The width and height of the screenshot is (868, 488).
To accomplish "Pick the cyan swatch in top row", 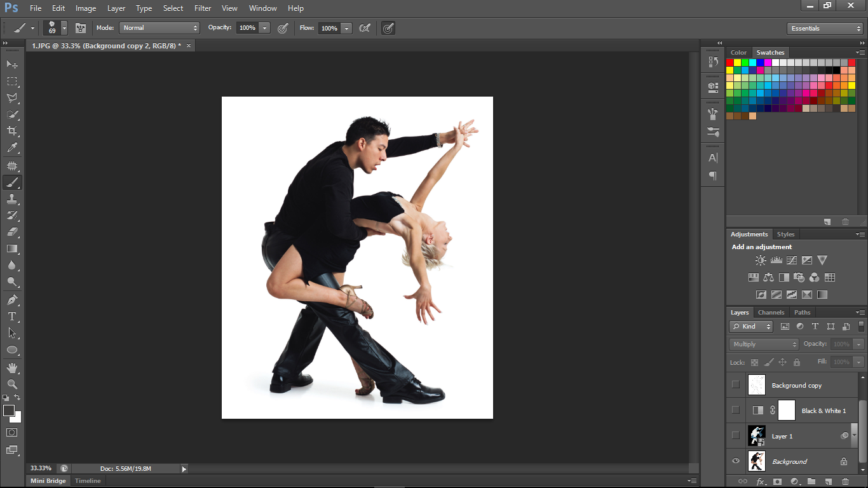I will click(x=753, y=62).
